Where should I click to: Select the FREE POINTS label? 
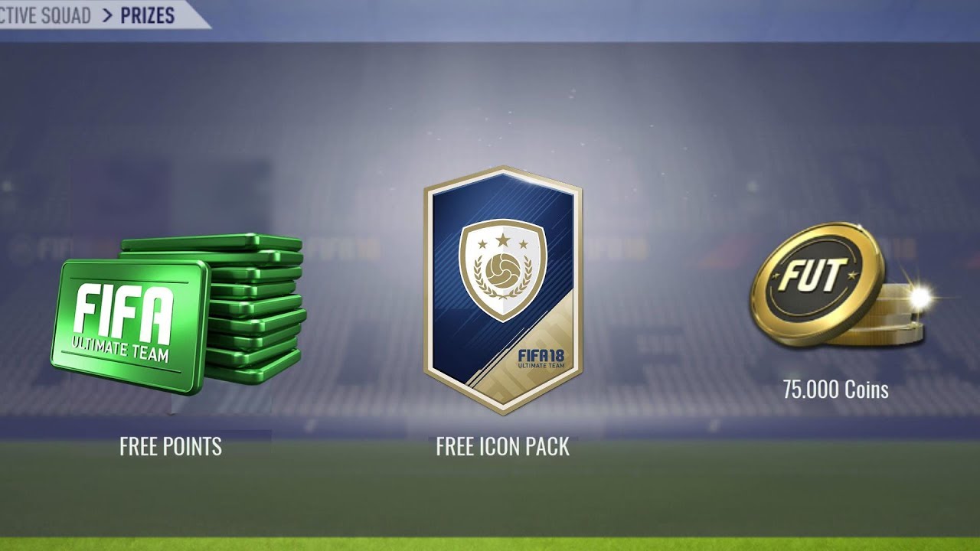click(171, 446)
